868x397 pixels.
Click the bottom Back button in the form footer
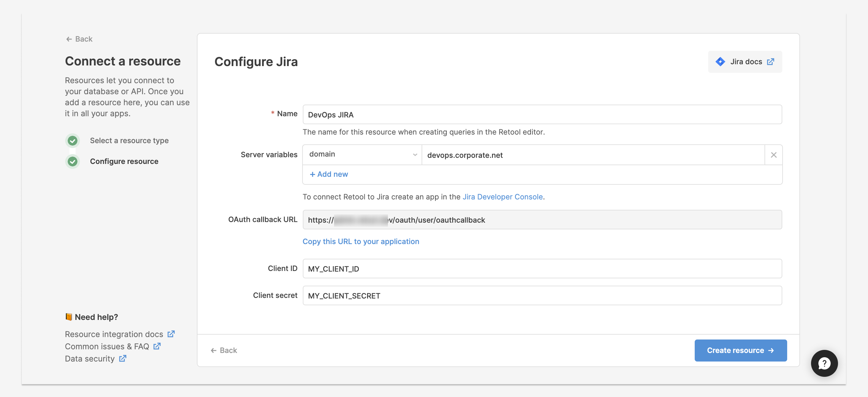coord(224,351)
